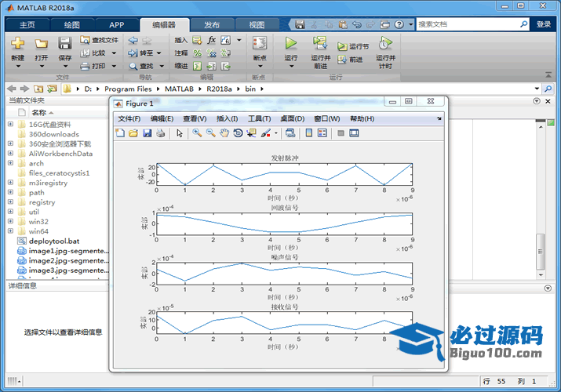This screenshot has width=561, height=392.
Task: Click the browse for folder icon in address bar
Action: pos(52,89)
